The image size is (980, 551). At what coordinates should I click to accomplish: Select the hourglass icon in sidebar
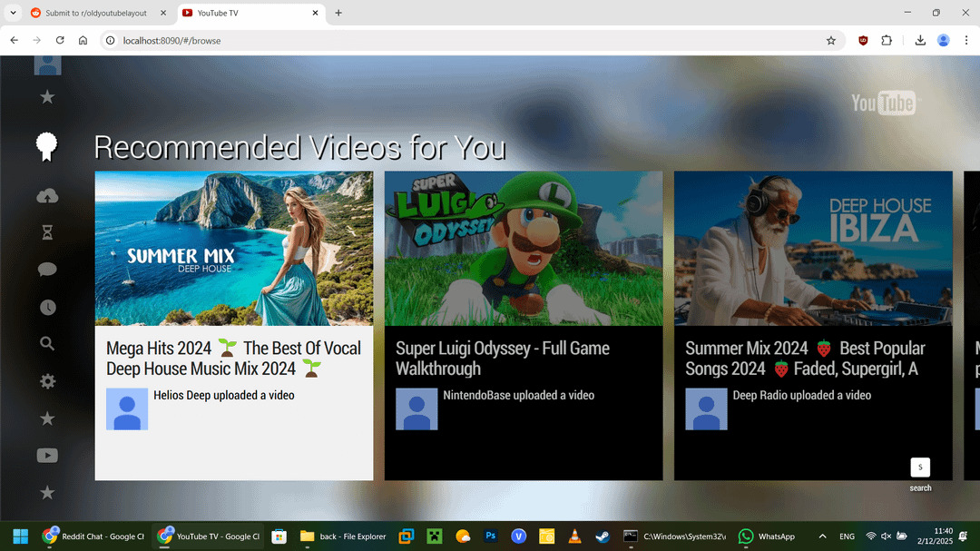point(47,232)
